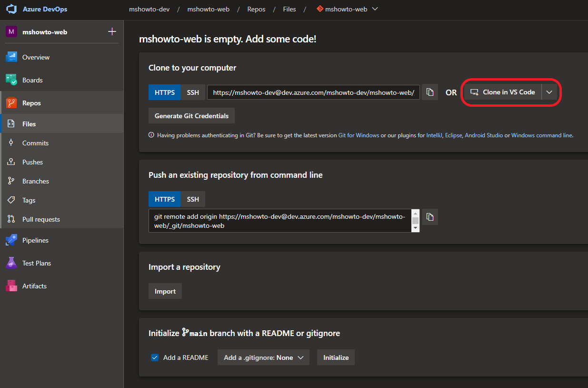Click the command box scroll down arrow
Image resolution: width=588 pixels, height=388 pixels.
coord(416,229)
